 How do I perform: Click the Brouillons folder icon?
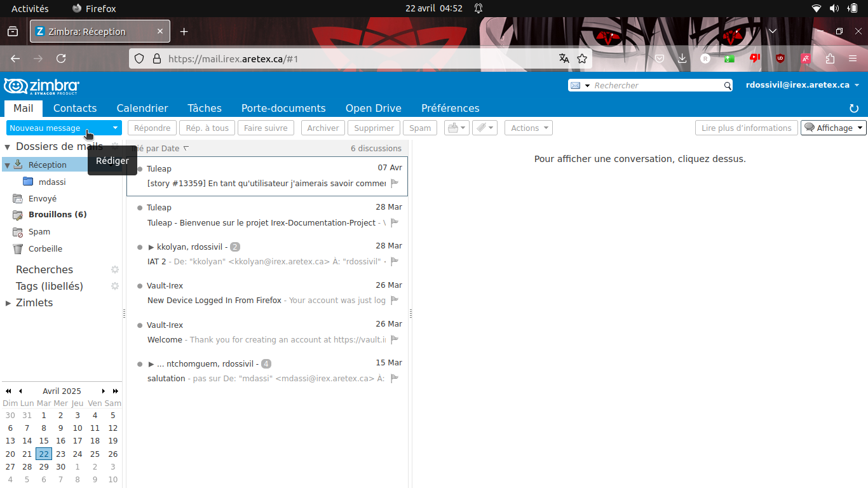[x=18, y=215]
